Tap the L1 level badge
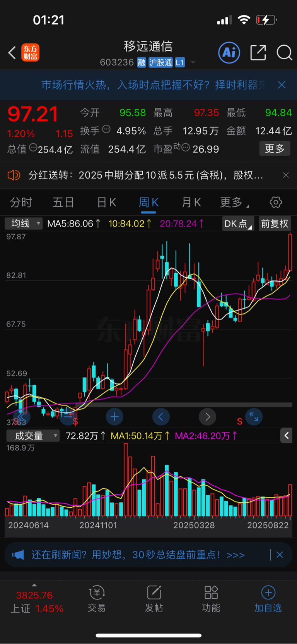Image resolution: width=297 pixels, height=644 pixels. [180, 62]
